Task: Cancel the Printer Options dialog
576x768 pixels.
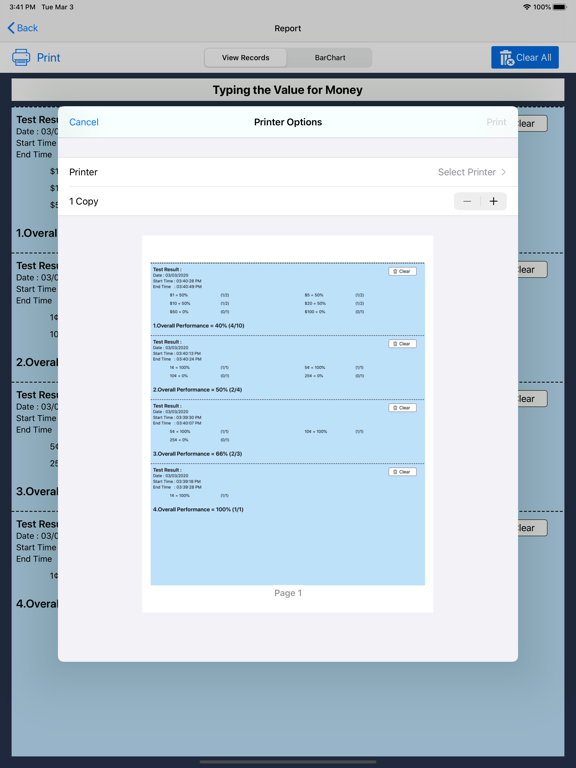Action: (x=84, y=122)
